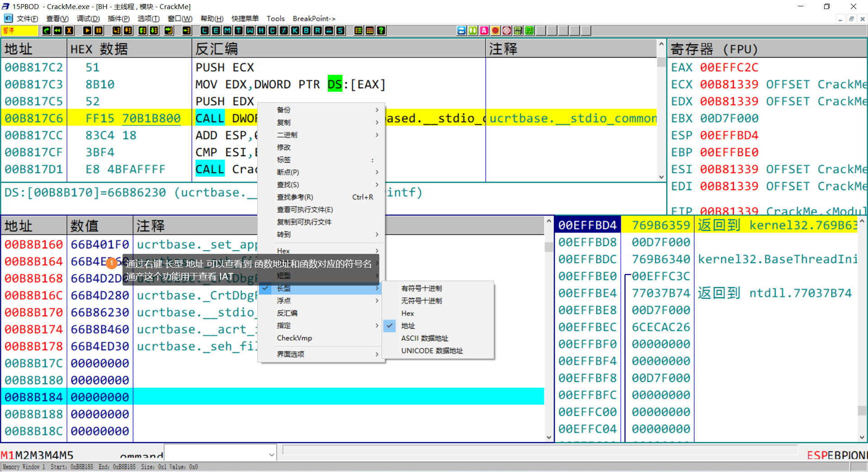Open the Executable modules E icon
The height and width of the screenshot is (472, 868).
[x=216, y=31]
